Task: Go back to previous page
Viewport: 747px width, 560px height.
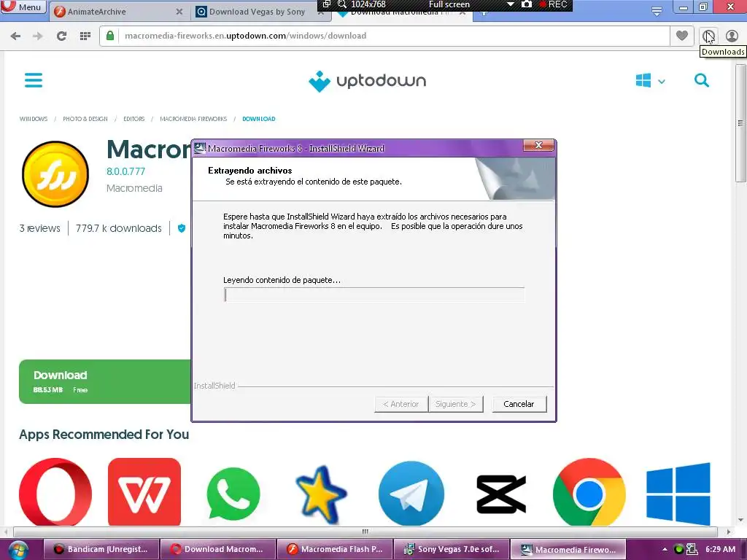Action: [15, 36]
